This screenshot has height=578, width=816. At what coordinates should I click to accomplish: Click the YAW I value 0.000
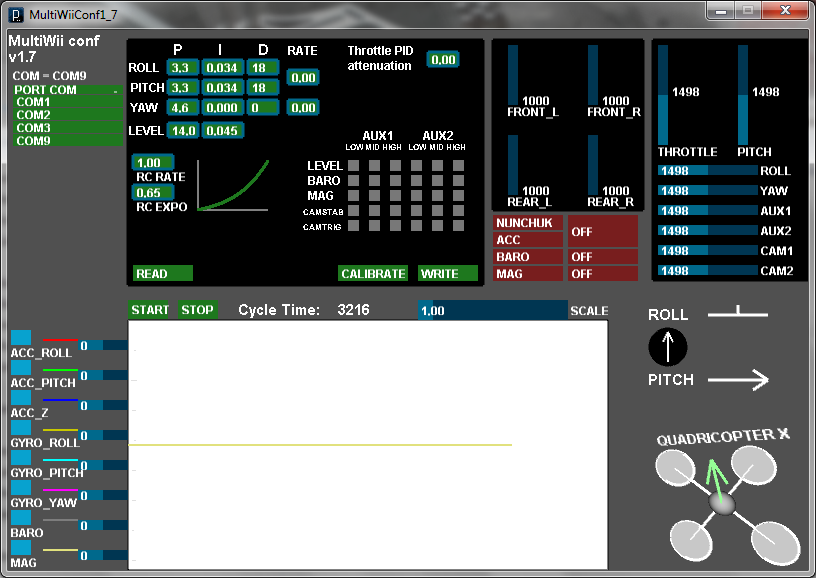[x=223, y=108]
